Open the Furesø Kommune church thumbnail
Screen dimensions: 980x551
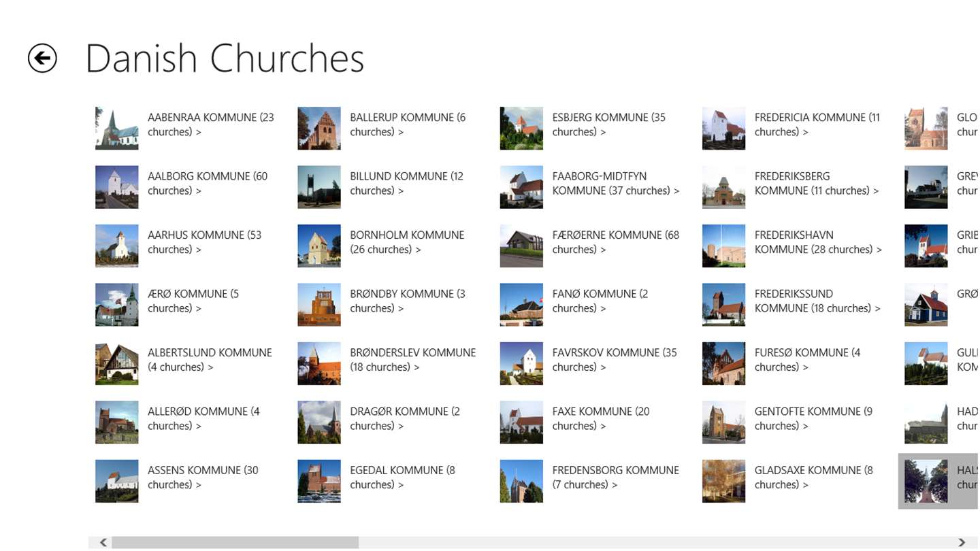coord(723,364)
